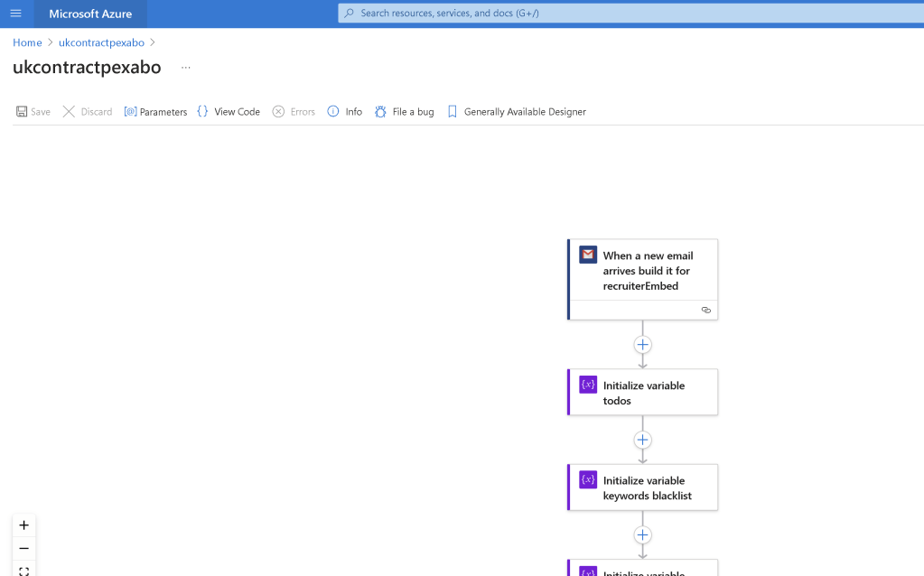Choose File a bug toolbar label
The height and width of the screenshot is (576, 924).
click(413, 111)
